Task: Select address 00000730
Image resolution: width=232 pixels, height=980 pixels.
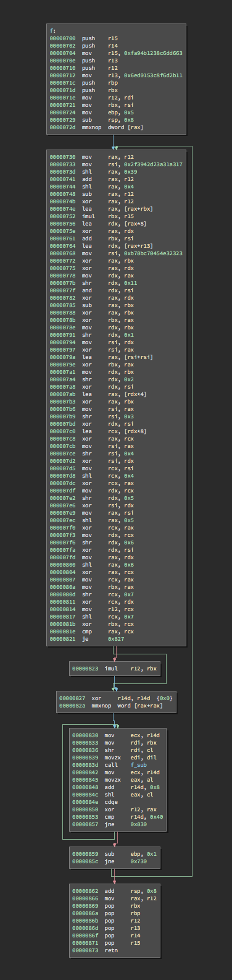Action: pyautogui.click(x=62, y=157)
